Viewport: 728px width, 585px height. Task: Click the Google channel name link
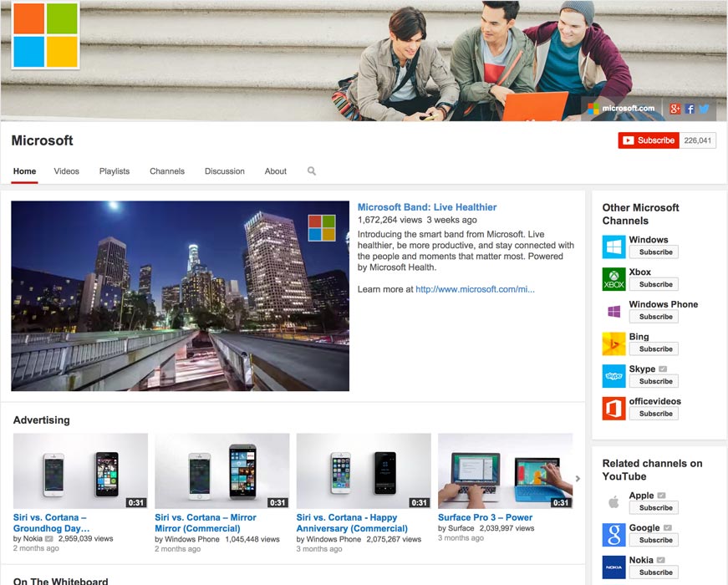click(x=644, y=527)
